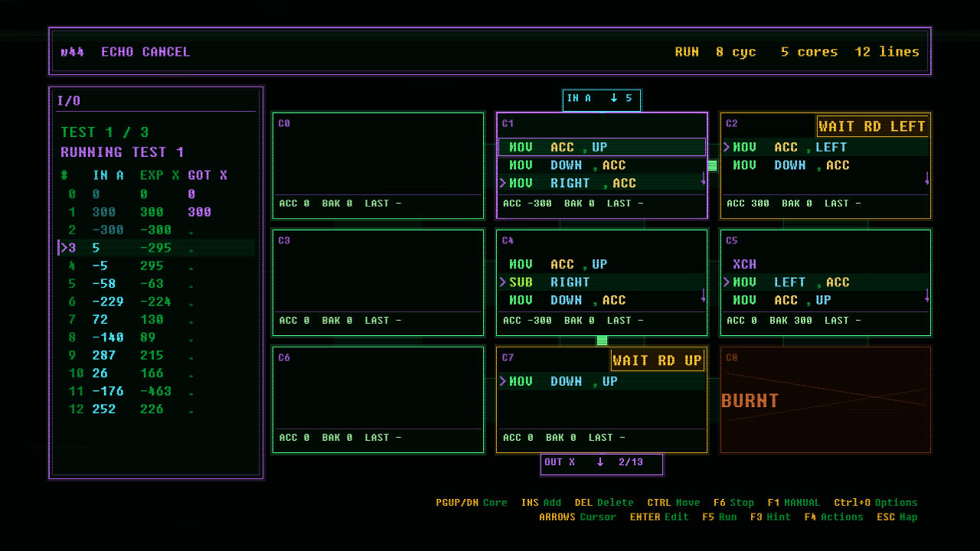Click the down arrow in core C2
Viewport: 980px width, 551px height.
tap(927, 178)
